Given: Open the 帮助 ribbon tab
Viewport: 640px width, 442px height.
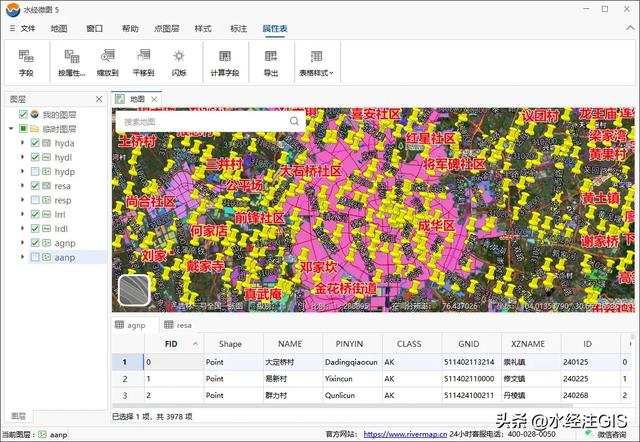Looking at the screenshot, I should [x=130, y=28].
